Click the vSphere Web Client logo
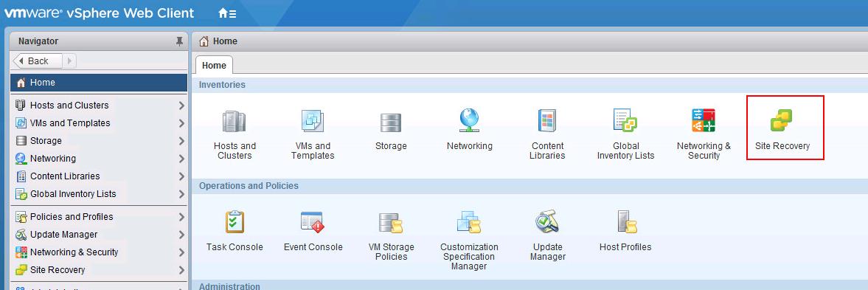This screenshot has width=868, height=290. (99, 13)
